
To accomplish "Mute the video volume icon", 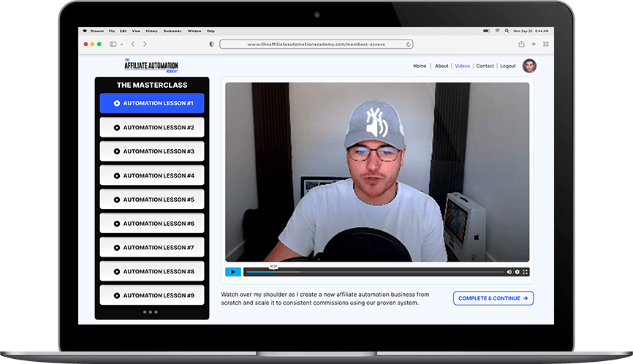I will coord(509,272).
